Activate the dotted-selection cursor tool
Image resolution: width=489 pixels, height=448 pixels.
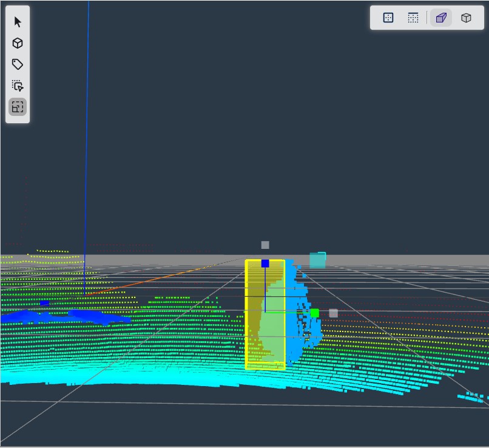[18, 86]
